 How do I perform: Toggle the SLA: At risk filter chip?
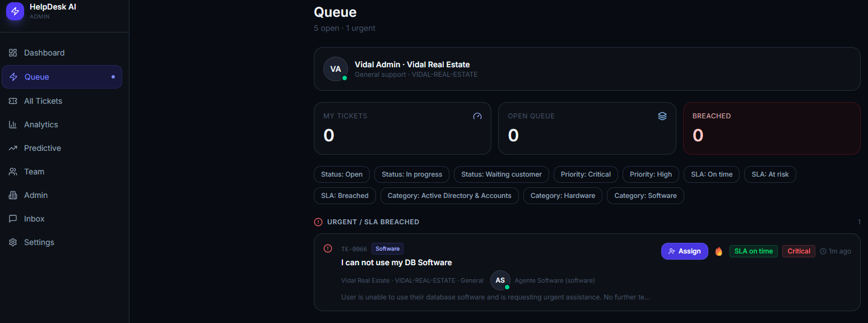point(770,174)
